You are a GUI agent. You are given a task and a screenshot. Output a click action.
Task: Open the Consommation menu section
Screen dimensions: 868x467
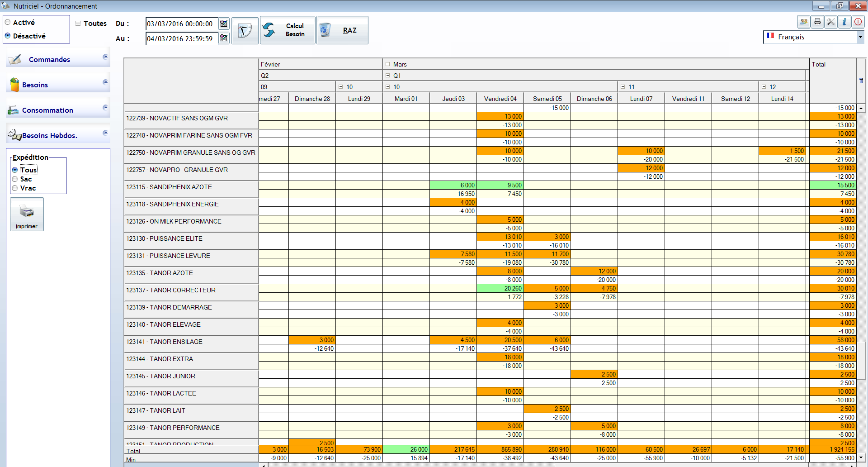[47, 110]
